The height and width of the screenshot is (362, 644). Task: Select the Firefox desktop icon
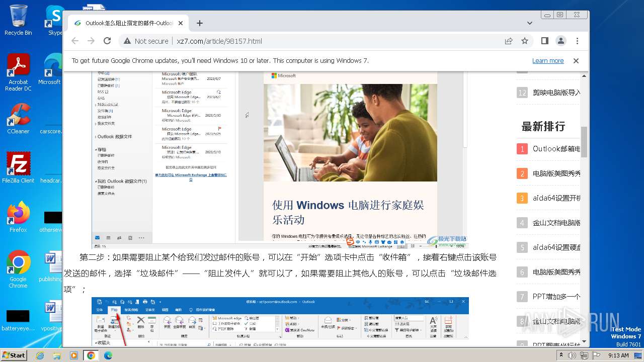point(18,217)
